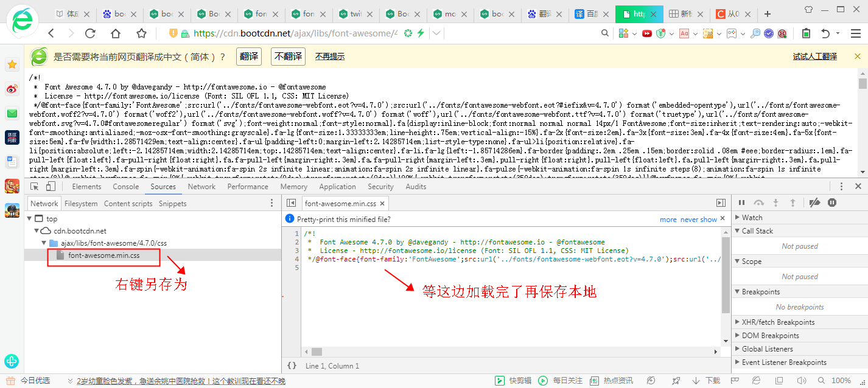868x388 pixels.
Task: Switch to the Filesystem navigator tab
Action: [81, 204]
